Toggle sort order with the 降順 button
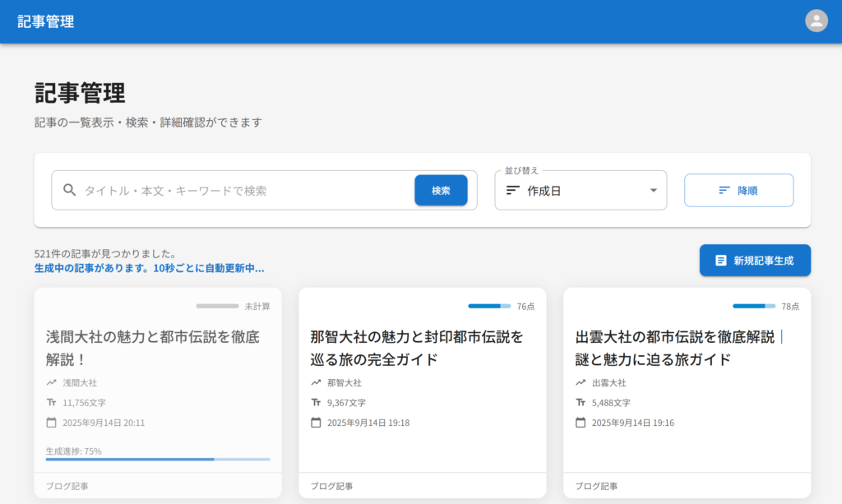842x504 pixels. [x=738, y=190]
